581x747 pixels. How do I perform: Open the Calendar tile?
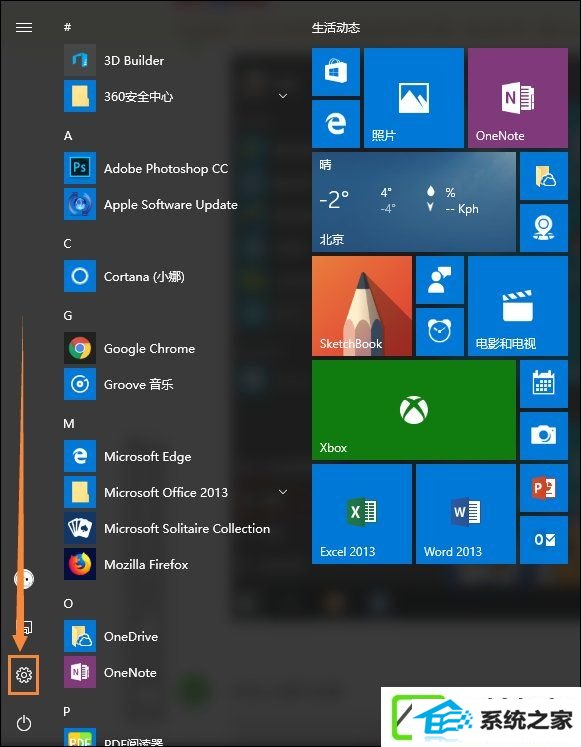click(x=544, y=384)
